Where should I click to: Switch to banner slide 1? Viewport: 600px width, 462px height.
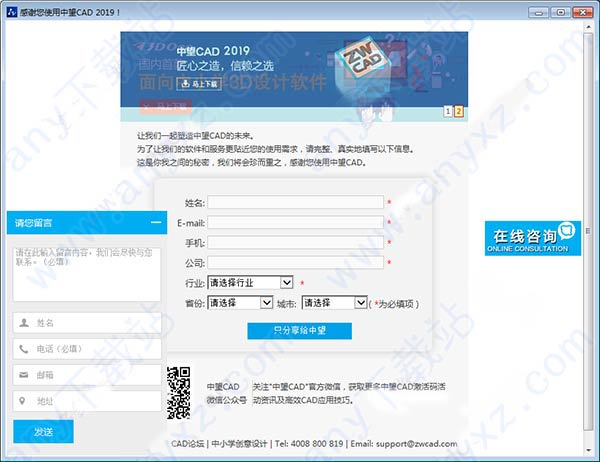[x=447, y=111]
